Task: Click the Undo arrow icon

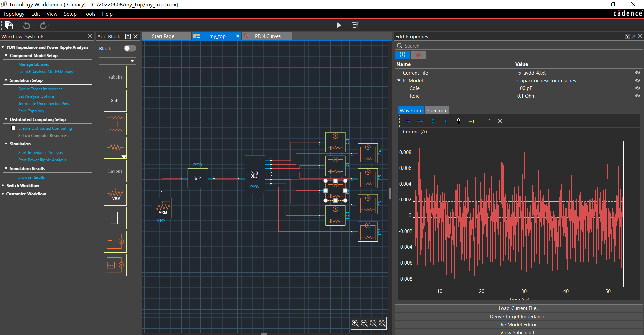Action: [26, 26]
